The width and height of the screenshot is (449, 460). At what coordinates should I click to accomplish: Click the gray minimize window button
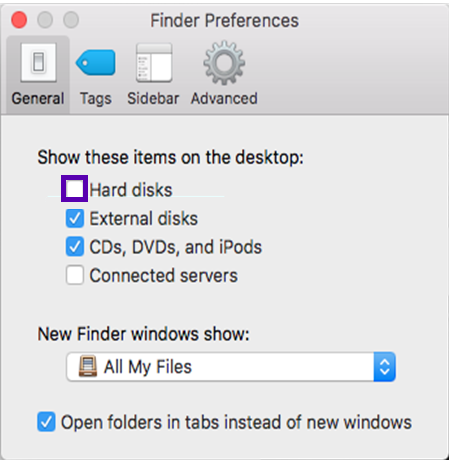[45, 20]
